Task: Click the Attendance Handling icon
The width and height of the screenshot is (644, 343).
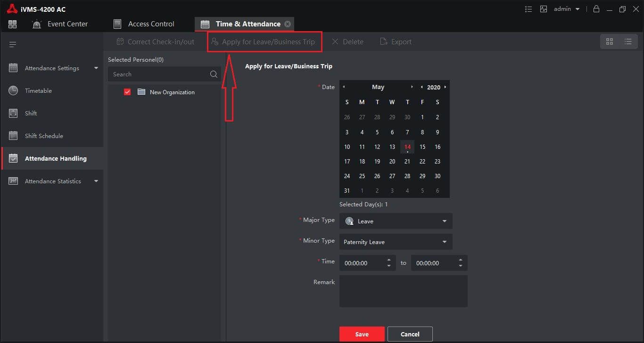Action: pyautogui.click(x=13, y=158)
